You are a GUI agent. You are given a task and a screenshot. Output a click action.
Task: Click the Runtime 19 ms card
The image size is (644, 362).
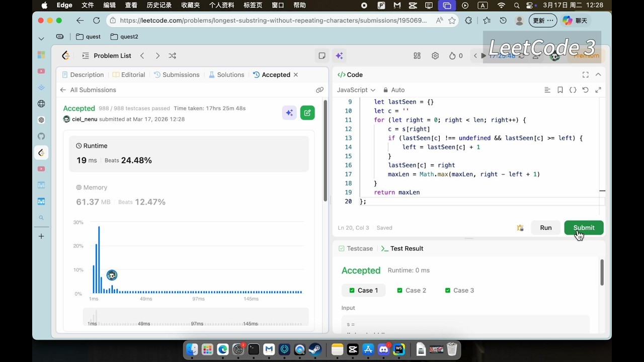[x=189, y=154]
